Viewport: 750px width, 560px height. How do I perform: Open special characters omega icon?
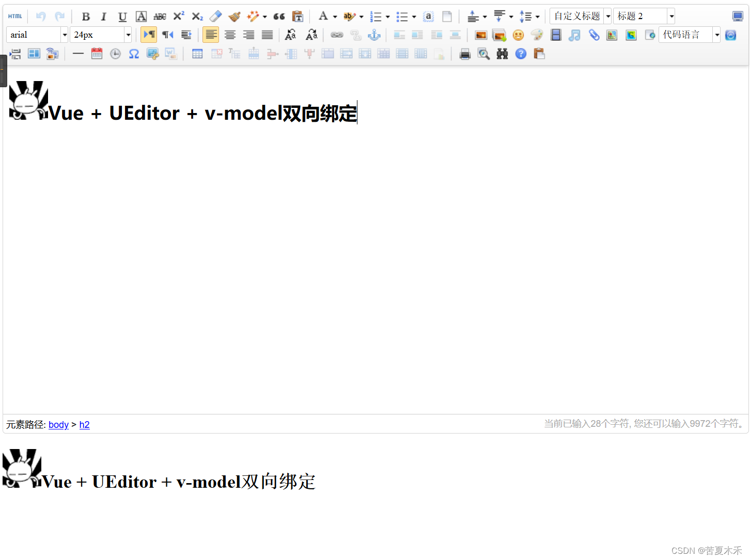click(x=134, y=54)
